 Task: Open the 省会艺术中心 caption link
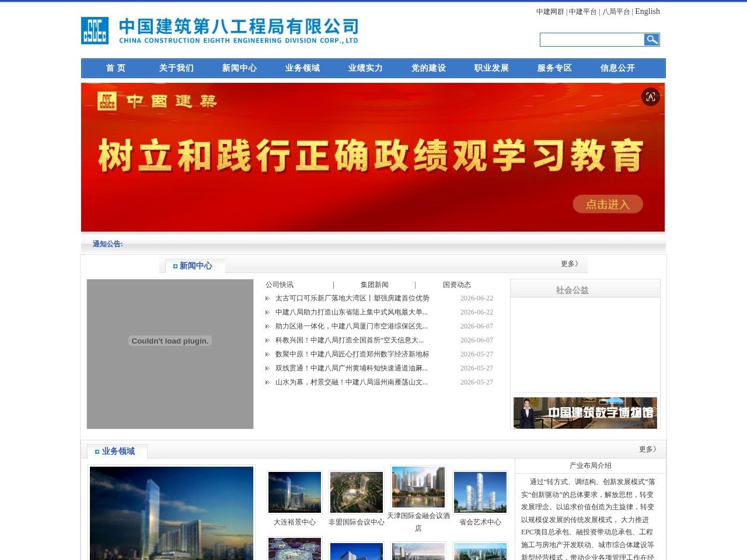(x=480, y=522)
